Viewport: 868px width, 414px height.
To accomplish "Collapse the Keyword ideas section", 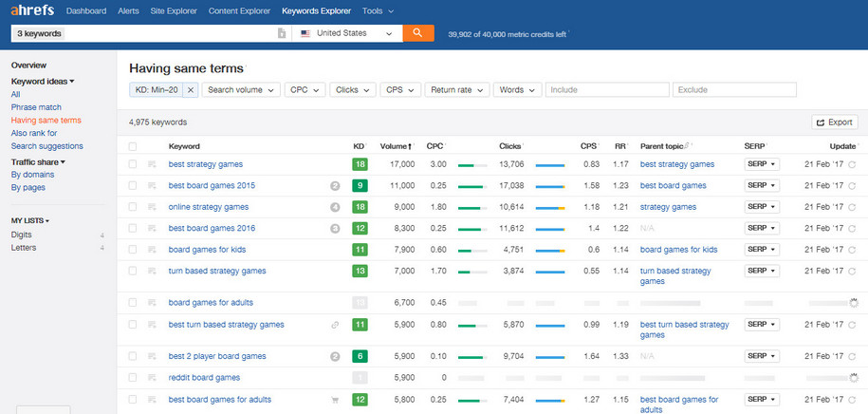I will point(43,81).
